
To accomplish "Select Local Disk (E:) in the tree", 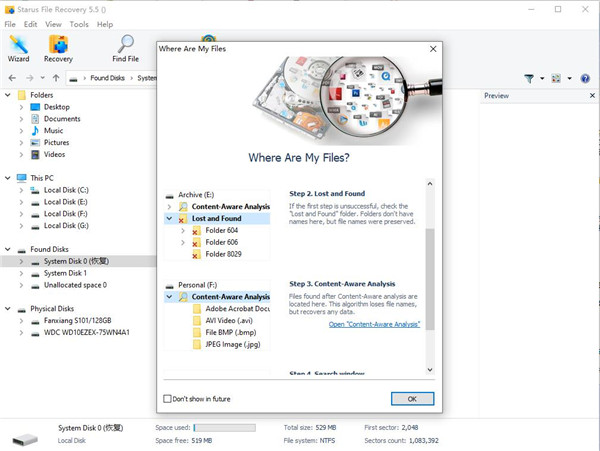I will click(x=65, y=202).
